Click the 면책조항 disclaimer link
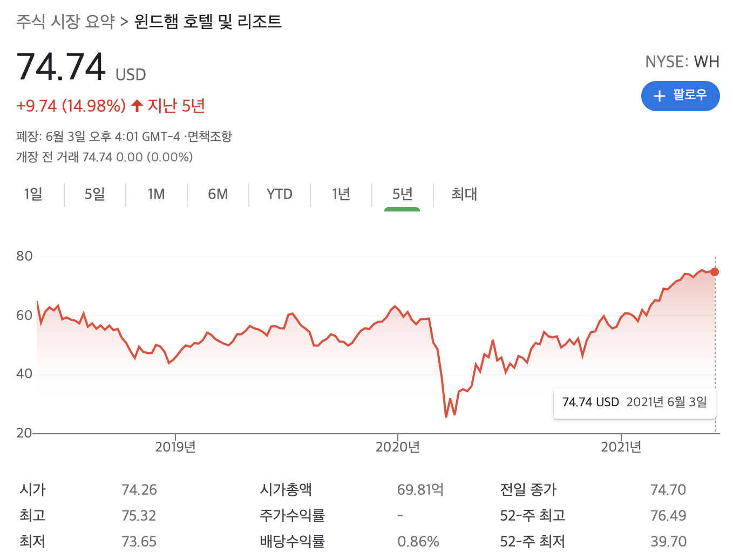Image resolution: width=733 pixels, height=560 pixels. point(210,136)
